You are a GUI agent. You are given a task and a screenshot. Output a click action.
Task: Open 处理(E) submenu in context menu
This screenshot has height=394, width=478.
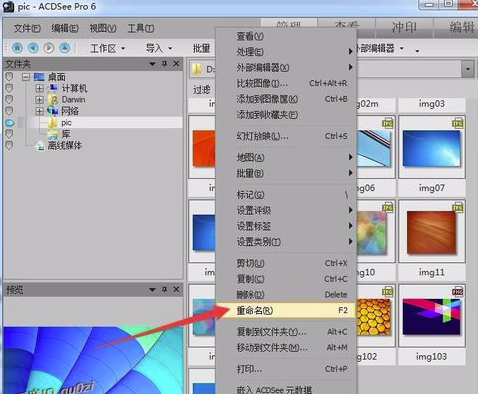[286, 52]
